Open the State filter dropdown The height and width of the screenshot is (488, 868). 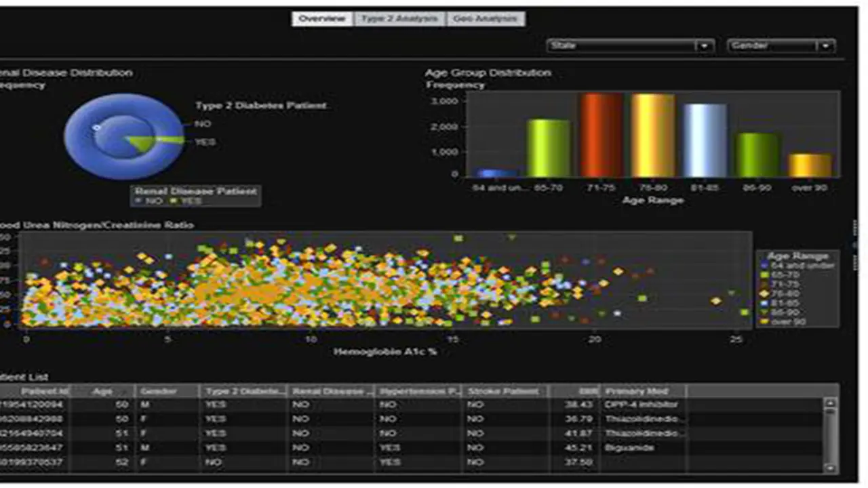click(x=631, y=45)
